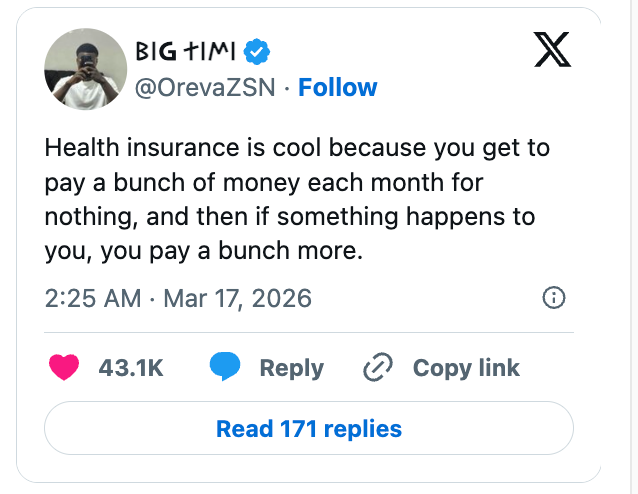This screenshot has height=494, width=638.
Task: Open the BIG TIMI display name
Action: (x=184, y=52)
